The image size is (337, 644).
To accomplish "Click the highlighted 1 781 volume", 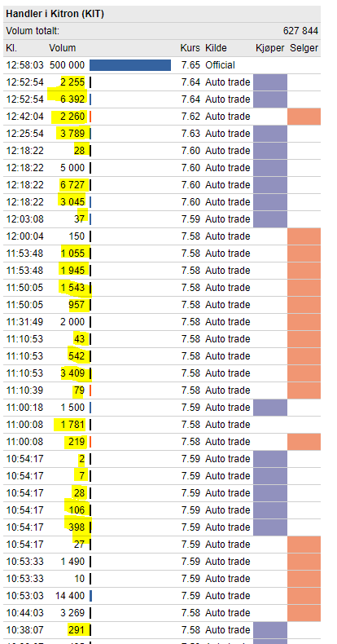I will [72, 425].
